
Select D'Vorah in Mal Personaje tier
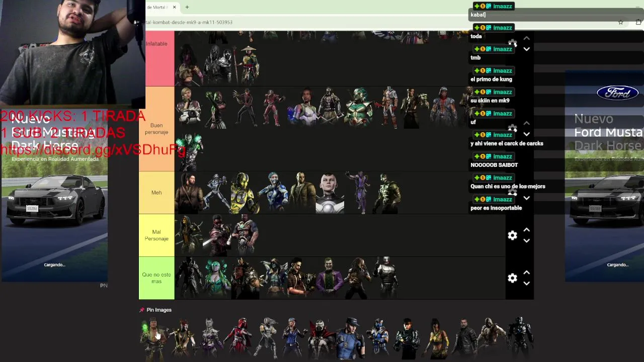pos(189,235)
